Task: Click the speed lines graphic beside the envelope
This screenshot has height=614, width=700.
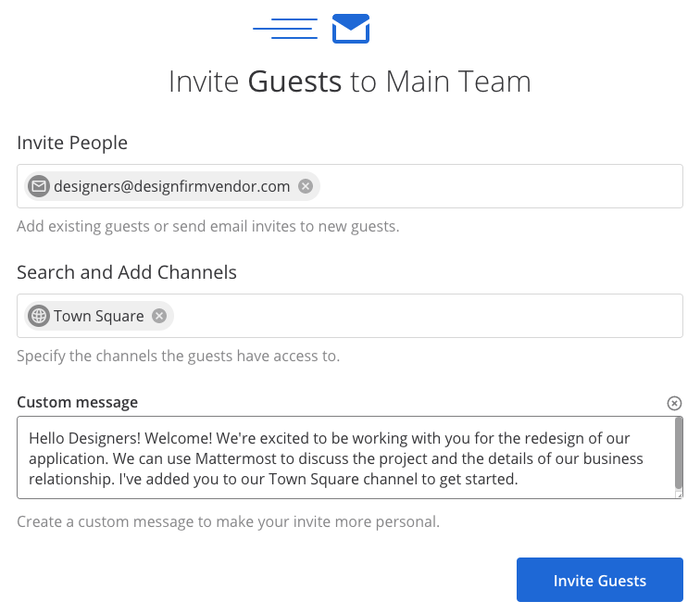Action: pos(285,29)
